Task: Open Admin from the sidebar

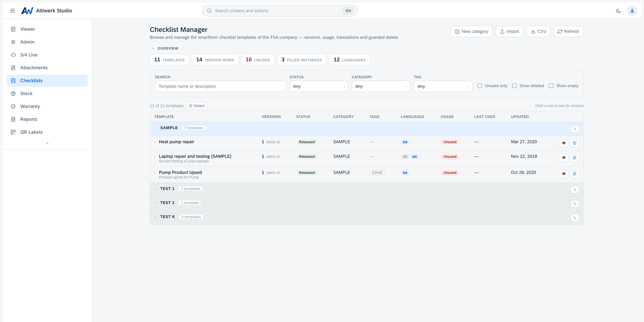Action: coord(47,42)
